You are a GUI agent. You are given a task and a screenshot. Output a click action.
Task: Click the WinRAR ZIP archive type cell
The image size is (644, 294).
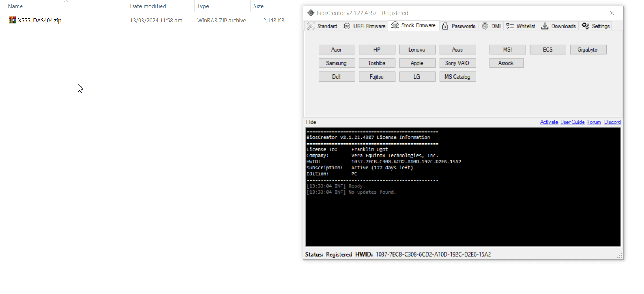(x=222, y=20)
